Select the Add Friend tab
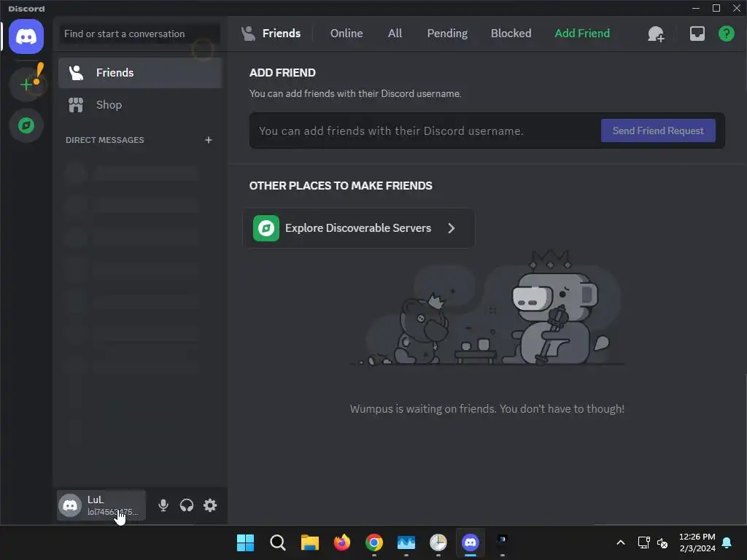 pyautogui.click(x=582, y=34)
